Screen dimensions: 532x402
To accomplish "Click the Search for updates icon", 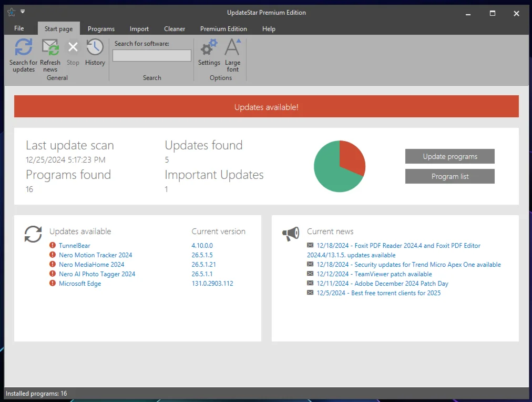I will coord(23,48).
